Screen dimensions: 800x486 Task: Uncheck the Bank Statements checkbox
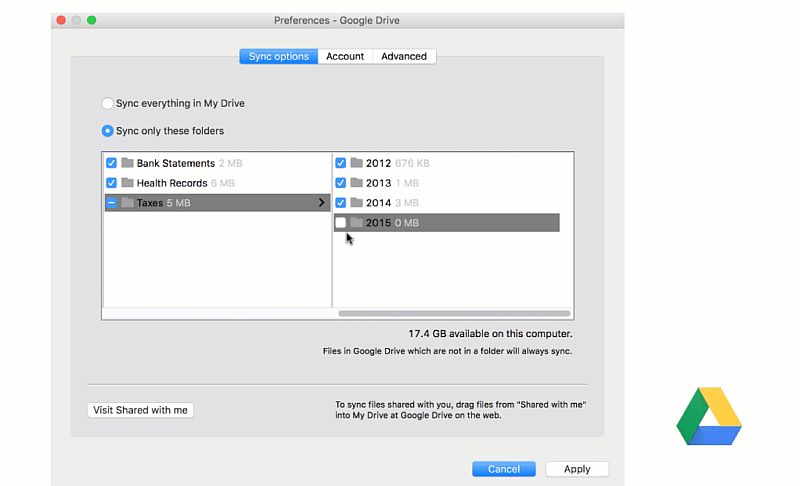coord(111,163)
